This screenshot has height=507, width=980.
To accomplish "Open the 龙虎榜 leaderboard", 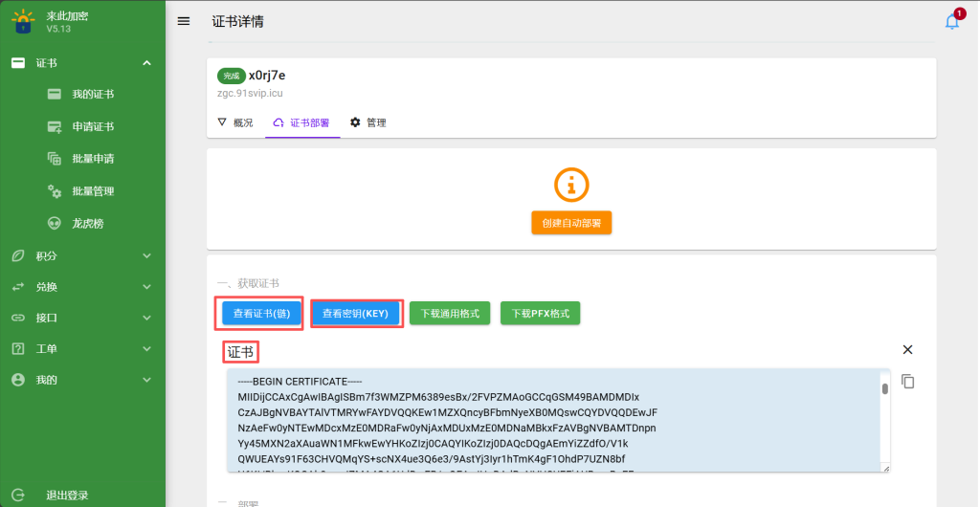I will click(87, 224).
